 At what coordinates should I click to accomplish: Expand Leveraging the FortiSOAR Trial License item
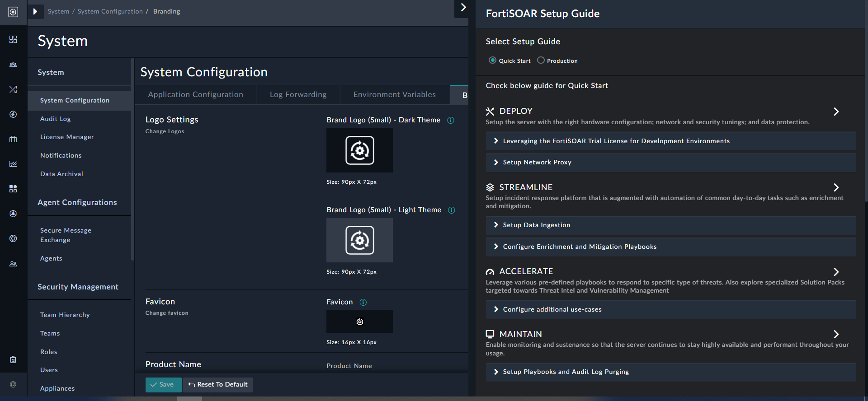point(671,141)
